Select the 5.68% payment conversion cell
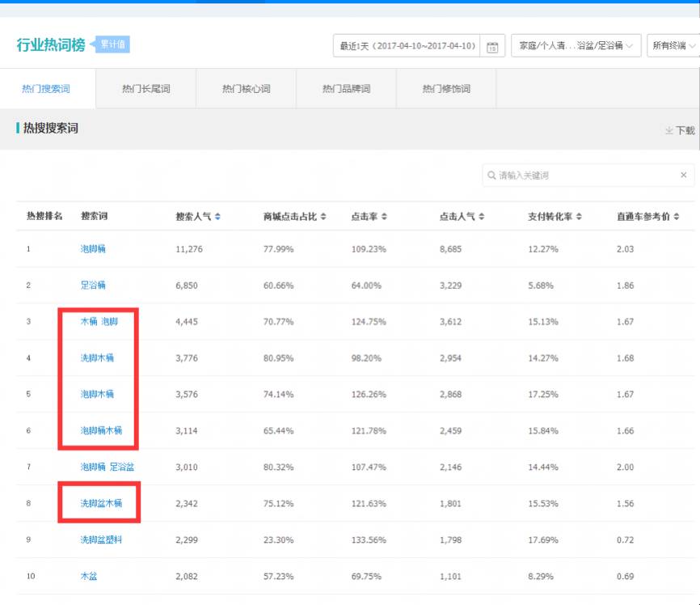This screenshot has width=700, height=605. pos(541,286)
